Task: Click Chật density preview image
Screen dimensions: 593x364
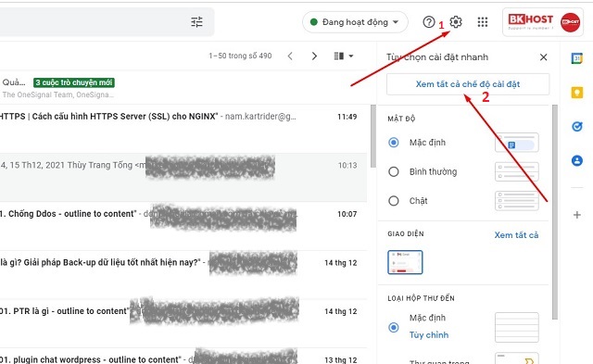Action: point(517,201)
